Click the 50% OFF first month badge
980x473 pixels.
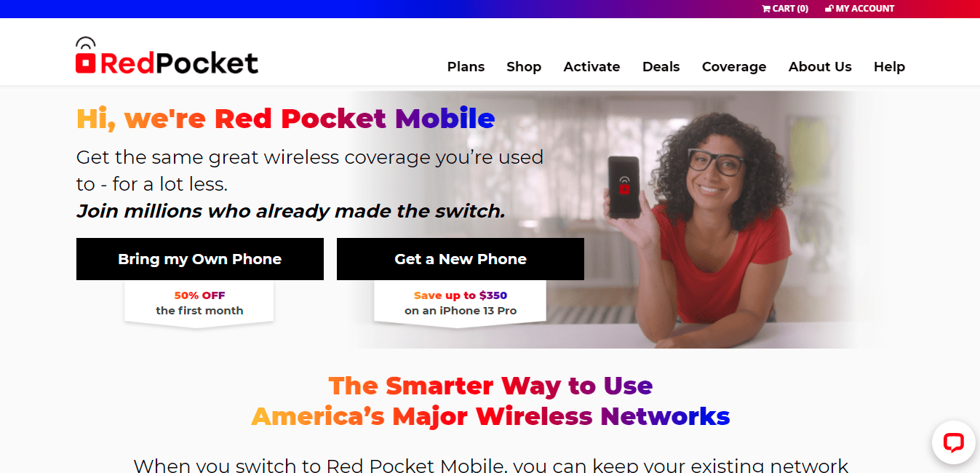(x=199, y=303)
